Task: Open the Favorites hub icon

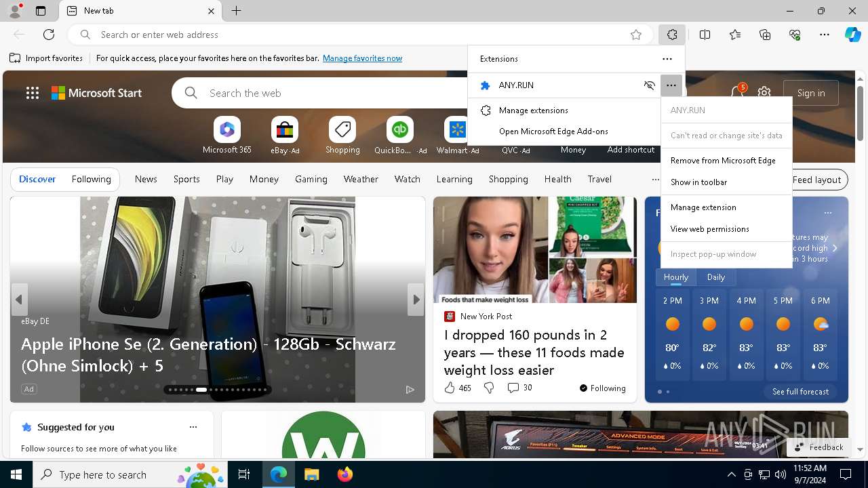Action: pos(735,35)
